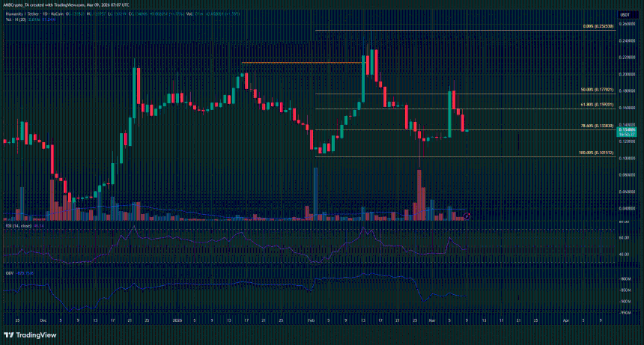Click the 40.00 RSI axis label
This screenshot has width=644, height=345.
coord(624,254)
